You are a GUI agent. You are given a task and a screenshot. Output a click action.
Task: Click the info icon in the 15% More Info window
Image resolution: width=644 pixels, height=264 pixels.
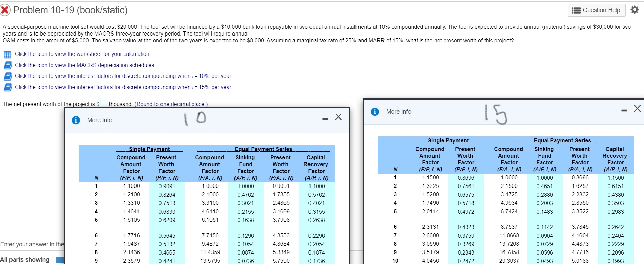point(375,112)
